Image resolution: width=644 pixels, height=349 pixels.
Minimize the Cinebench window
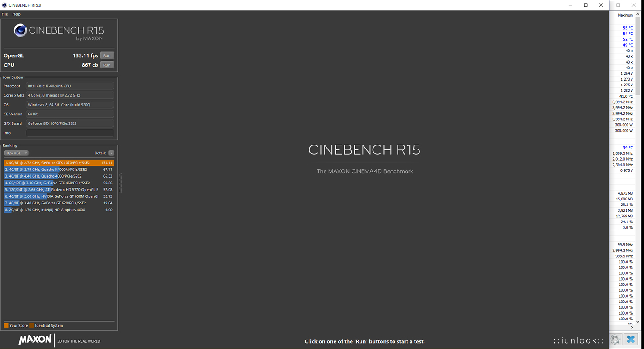pyautogui.click(x=571, y=5)
